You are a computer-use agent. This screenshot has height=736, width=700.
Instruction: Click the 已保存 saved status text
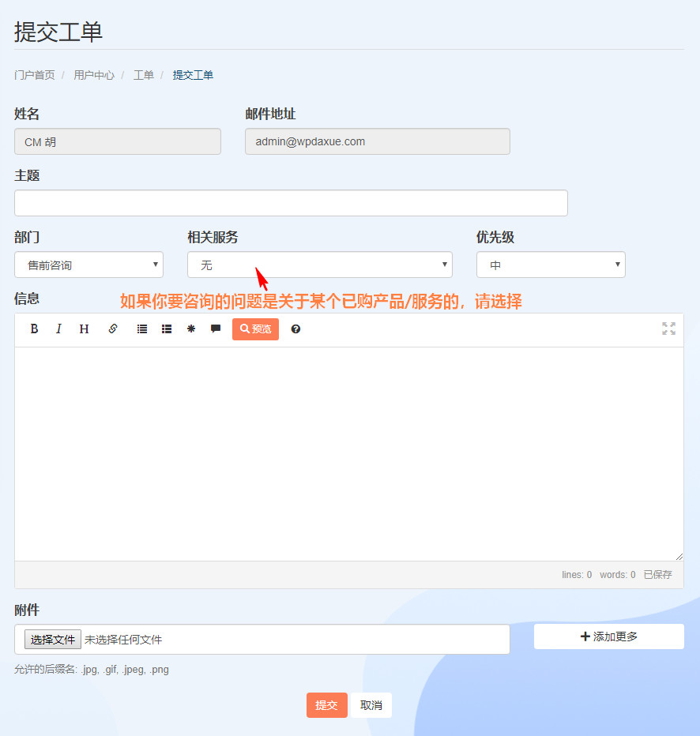point(658,575)
